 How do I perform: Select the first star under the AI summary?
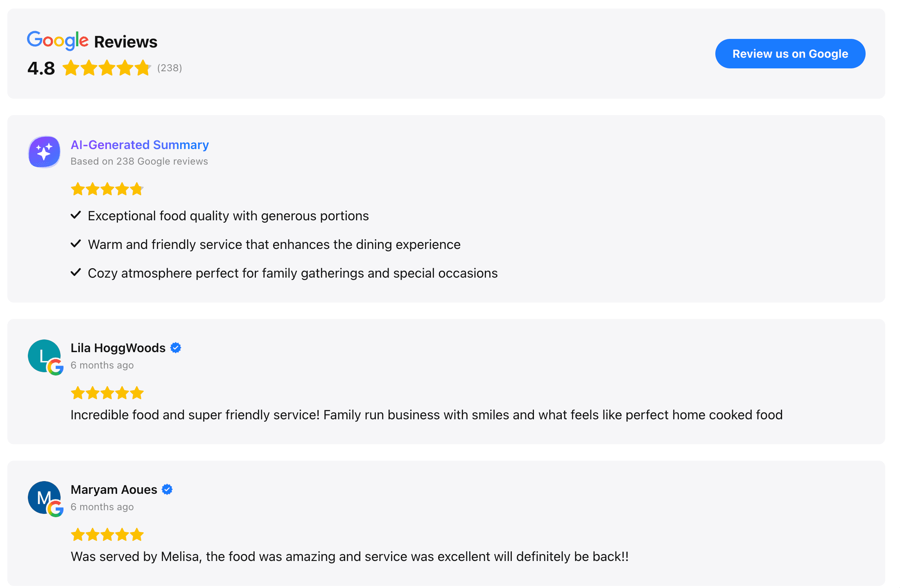(x=78, y=189)
